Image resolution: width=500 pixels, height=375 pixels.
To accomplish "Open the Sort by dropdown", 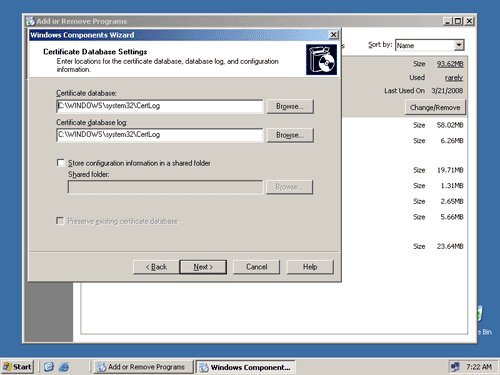I will click(459, 45).
